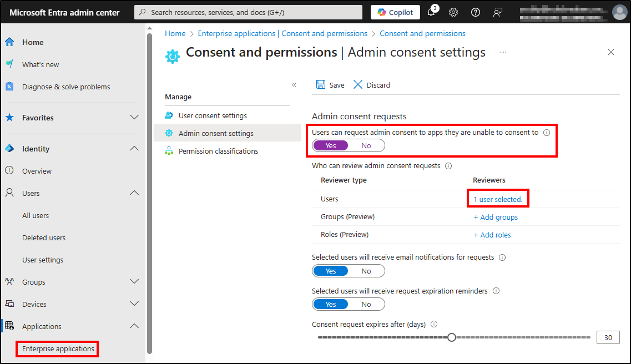This screenshot has height=364, width=631.
Task: Click the search resources bar
Action: (x=248, y=12)
